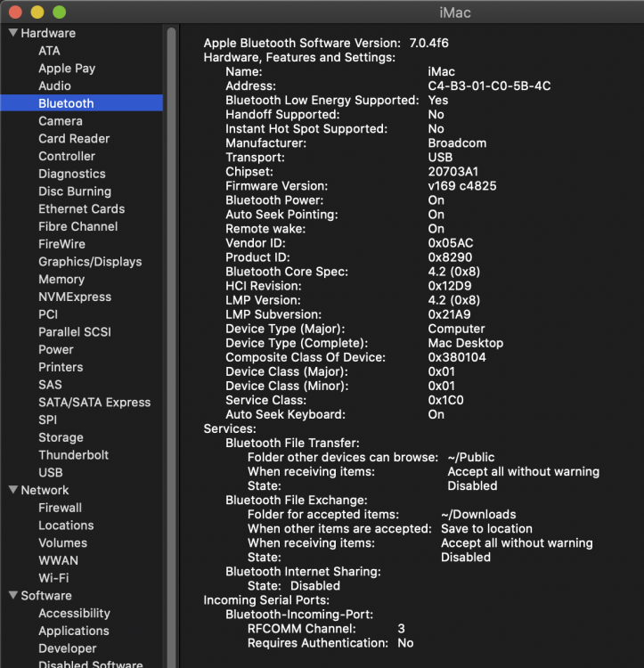The image size is (644, 668).
Task: Open Volumes under Network
Action: [63, 542]
